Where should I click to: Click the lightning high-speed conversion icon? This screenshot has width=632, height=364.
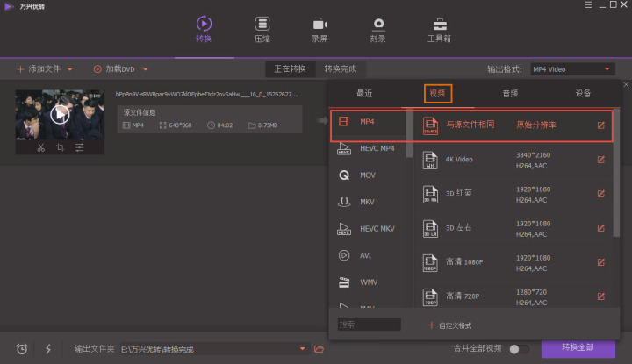[x=48, y=349]
